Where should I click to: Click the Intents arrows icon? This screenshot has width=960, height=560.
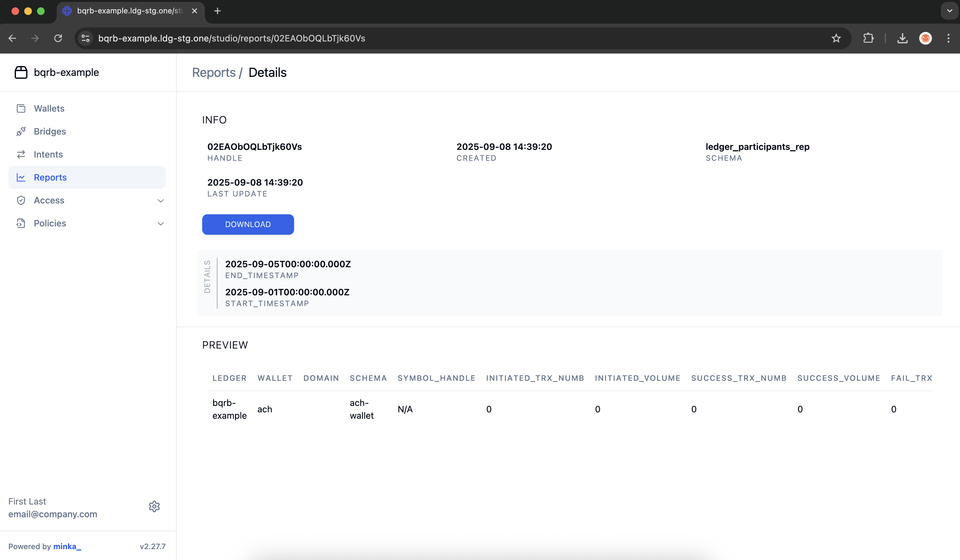tap(21, 154)
